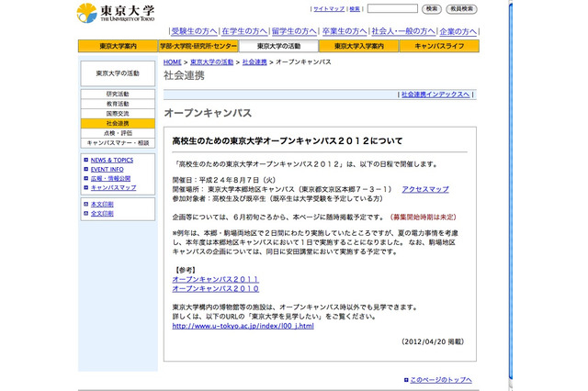The image size is (588, 391).
Task: Select the 学部・大学院・研究所・センター tab
Action: 198,46
